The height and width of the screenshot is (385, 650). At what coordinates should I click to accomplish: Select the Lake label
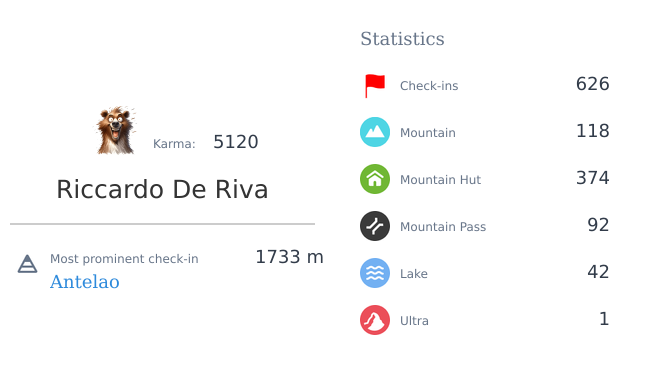click(x=414, y=274)
